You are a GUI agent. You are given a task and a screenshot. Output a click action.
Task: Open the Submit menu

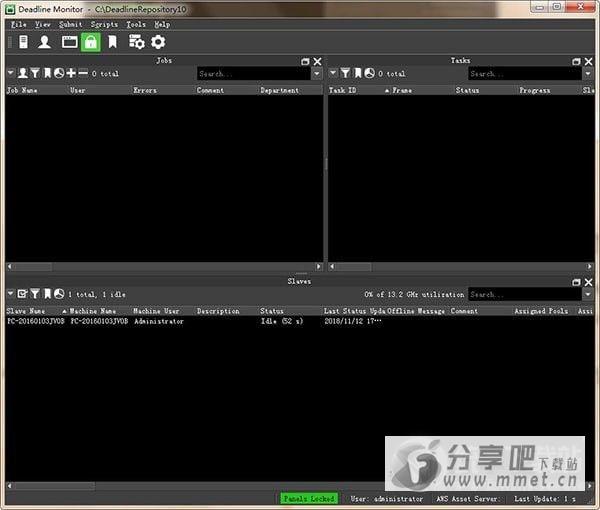click(x=70, y=24)
